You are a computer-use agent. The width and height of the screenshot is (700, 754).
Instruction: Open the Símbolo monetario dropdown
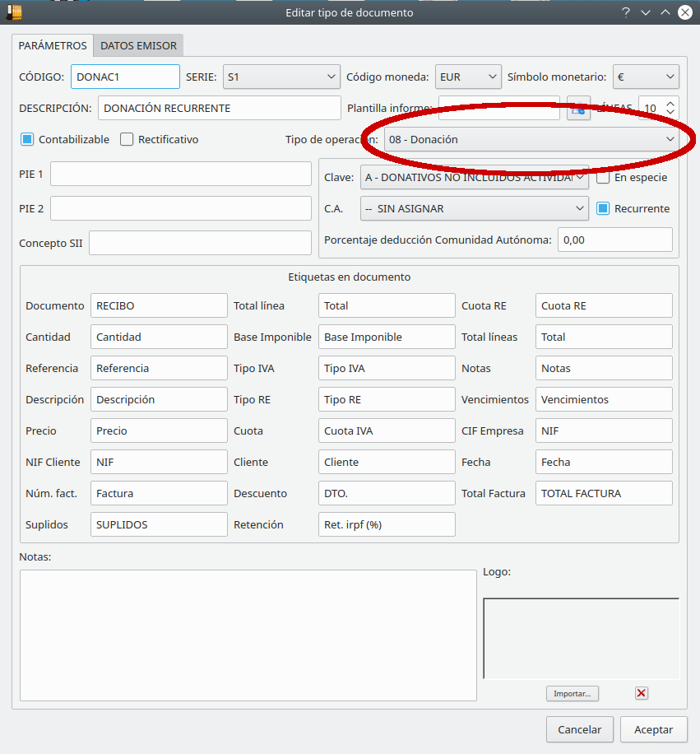[646, 77]
